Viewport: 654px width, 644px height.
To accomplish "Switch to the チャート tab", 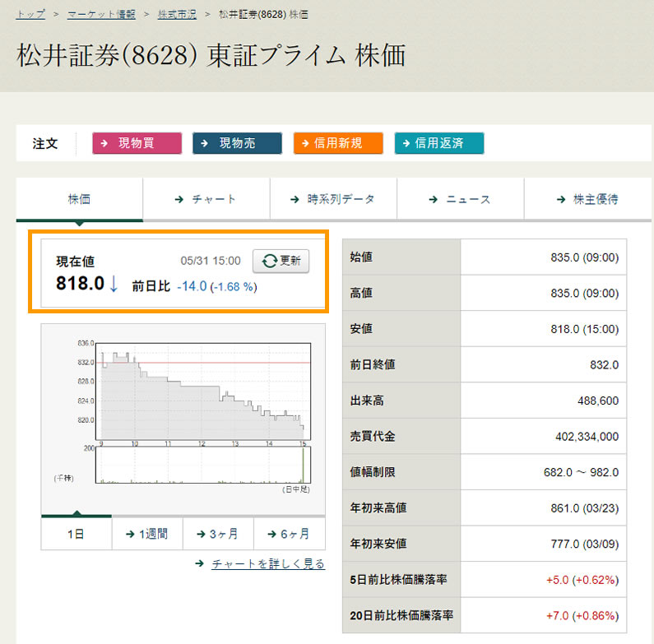I will (206, 199).
